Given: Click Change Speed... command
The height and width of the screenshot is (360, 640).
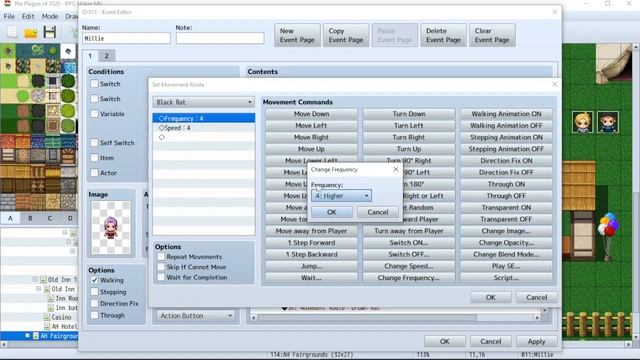Looking at the screenshot, I should tap(409, 266).
